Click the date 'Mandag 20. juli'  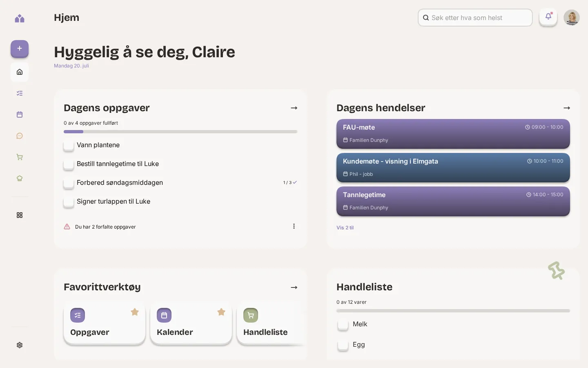coord(71,66)
